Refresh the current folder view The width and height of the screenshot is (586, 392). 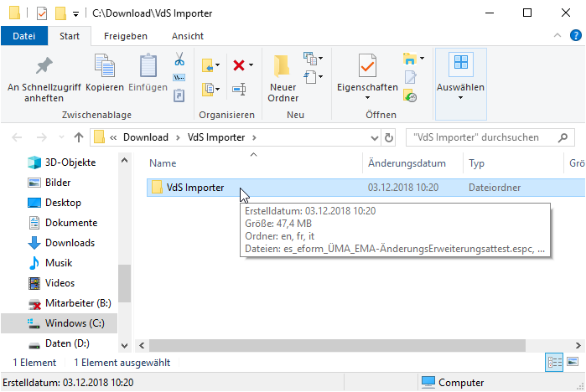pyautogui.click(x=389, y=137)
